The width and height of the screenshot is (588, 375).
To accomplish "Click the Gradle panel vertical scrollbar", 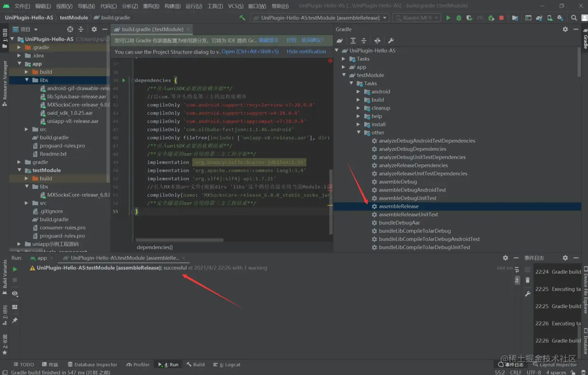I will 579,62.
